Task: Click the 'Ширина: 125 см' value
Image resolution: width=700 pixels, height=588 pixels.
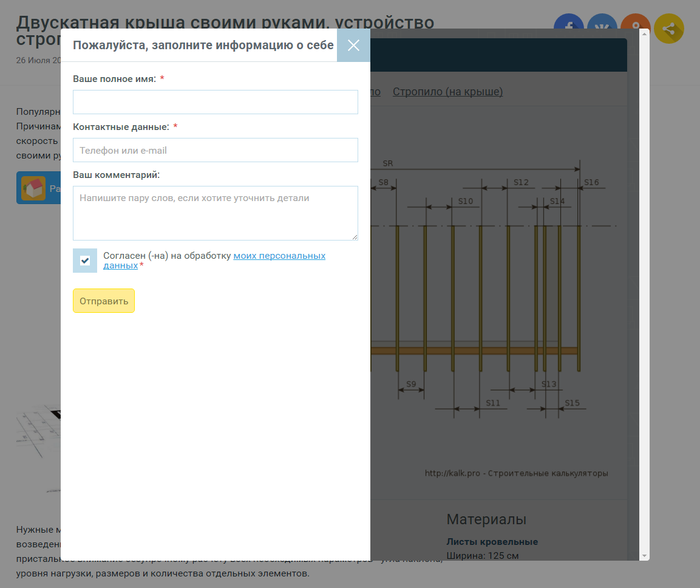Action: 483,556
